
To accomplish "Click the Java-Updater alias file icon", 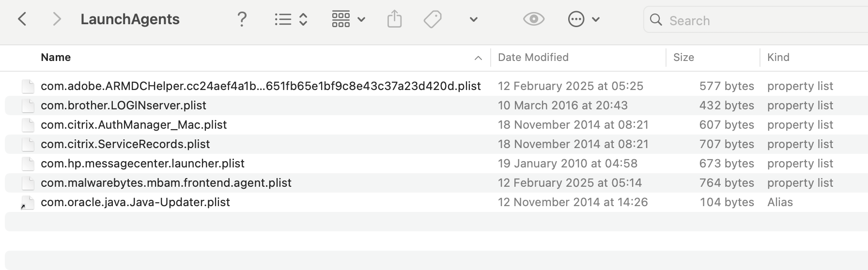I will click(x=28, y=202).
